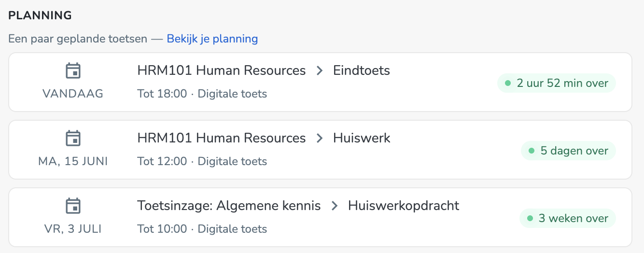The height and width of the screenshot is (253, 644).
Task: Click 'Tot 12:00 · Digitale toets' text
Action: [202, 161]
